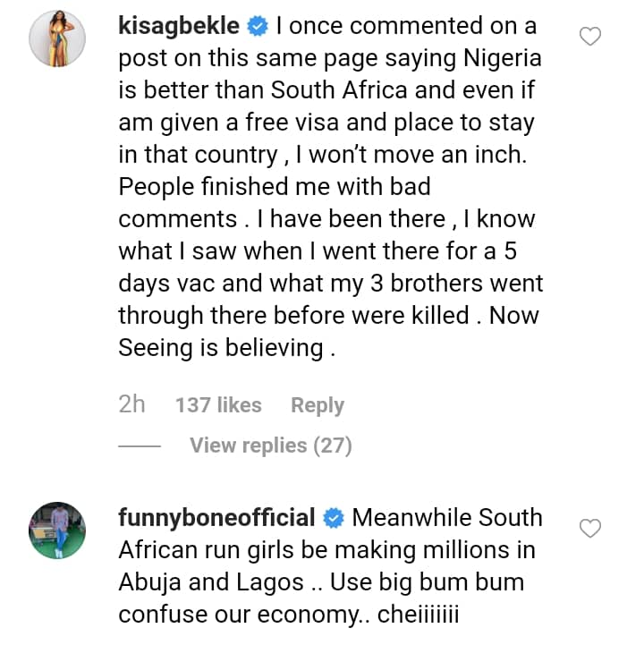Go to the kisagbekle username profile
Image resolution: width=644 pixels, height=645 pixels.
[x=179, y=27]
